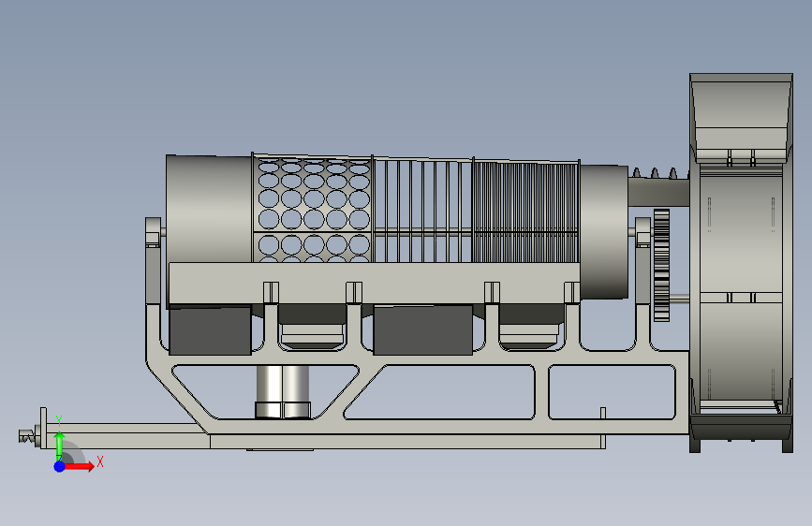
Task: Select the spiked shaft near the hopper
Action: coord(658,187)
